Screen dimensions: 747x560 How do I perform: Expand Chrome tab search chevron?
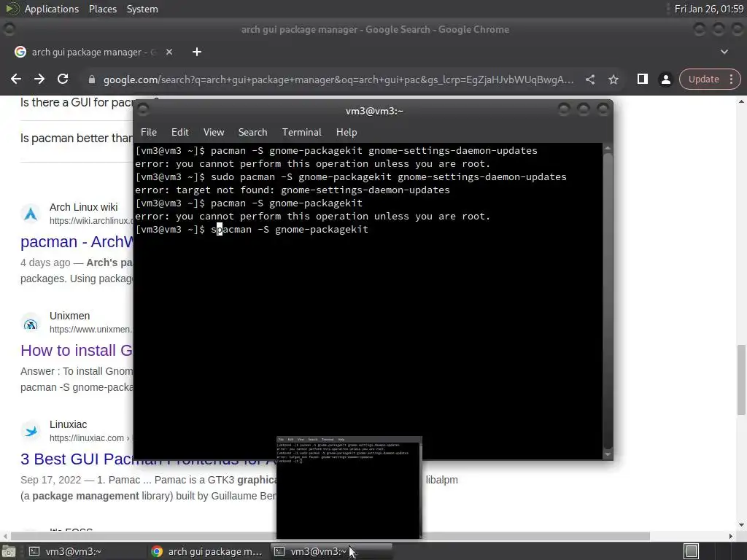(724, 52)
